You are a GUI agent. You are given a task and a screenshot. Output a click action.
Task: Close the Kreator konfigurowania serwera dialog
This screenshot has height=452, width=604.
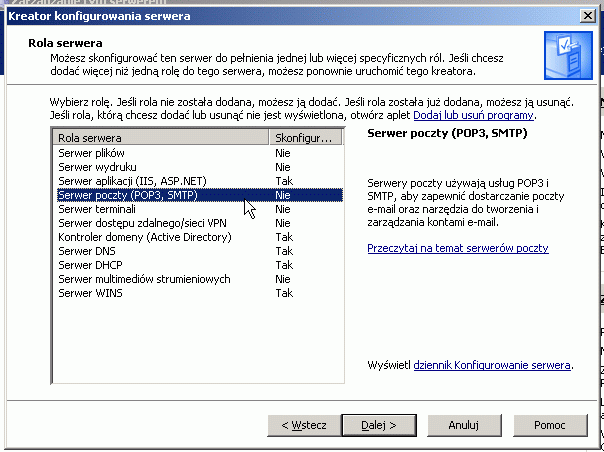(x=588, y=16)
